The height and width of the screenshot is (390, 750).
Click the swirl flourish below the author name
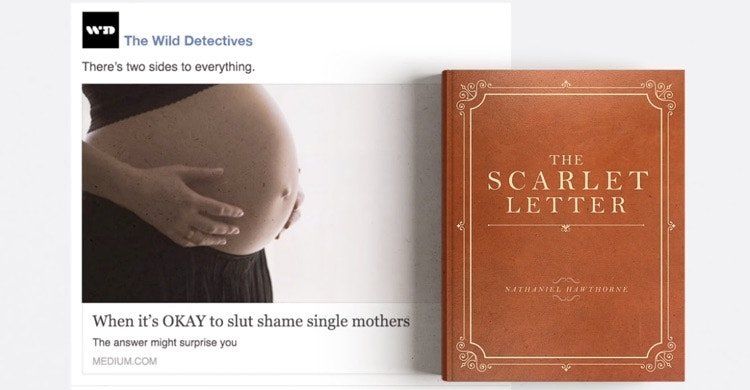click(x=566, y=298)
